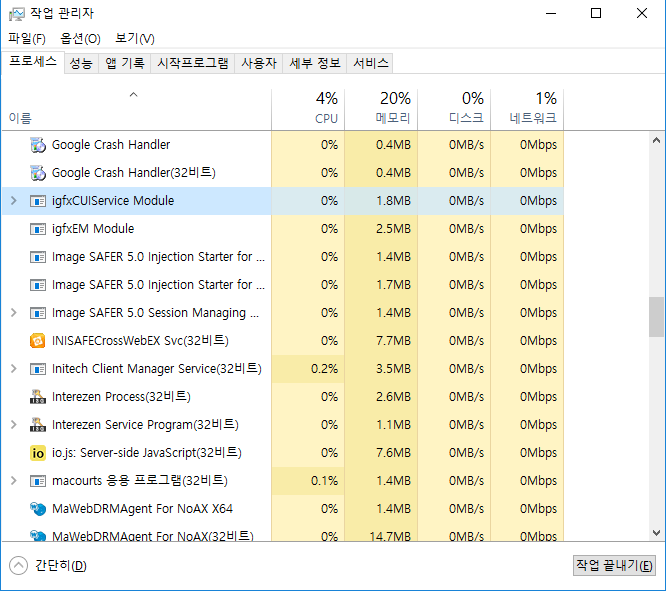Image resolution: width=666 pixels, height=591 pixels.
Task: Switch to the 사용자 tab
Action: pos(259,63)
